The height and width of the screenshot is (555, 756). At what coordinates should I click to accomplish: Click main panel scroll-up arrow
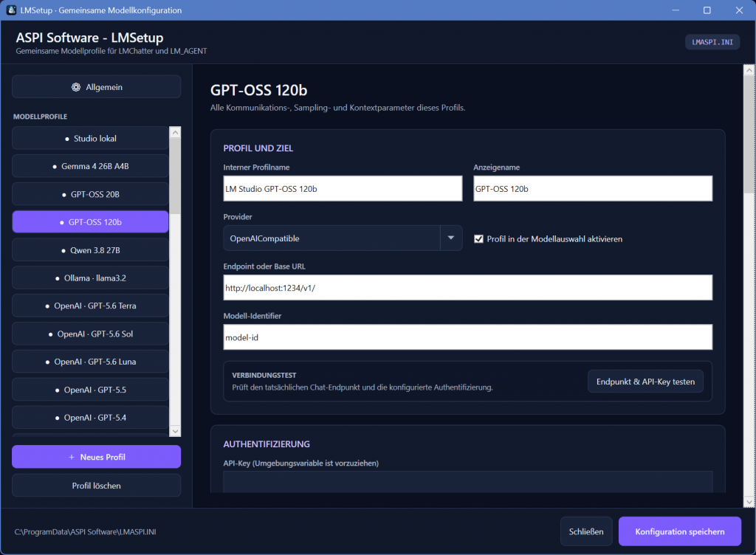749,70
